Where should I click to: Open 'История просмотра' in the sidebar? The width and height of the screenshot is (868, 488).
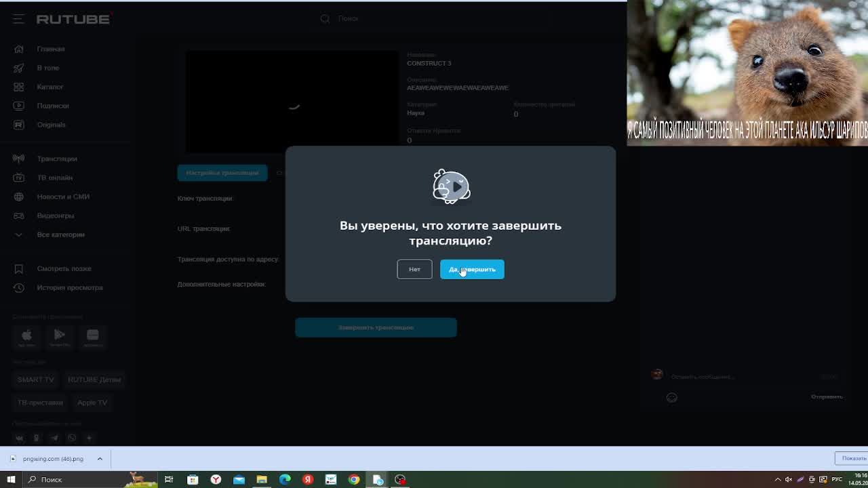click(x=70, y=287)
